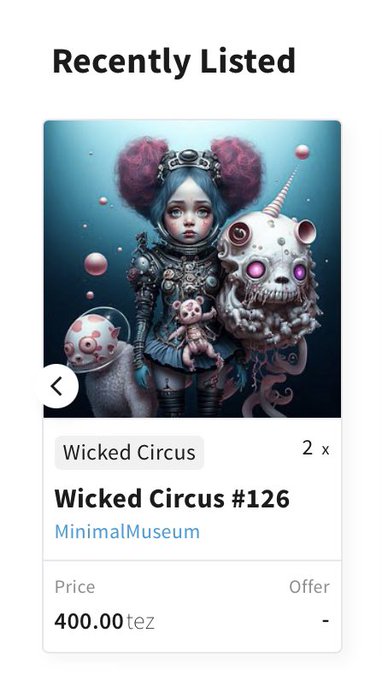Click the large pink bubble on the left
This screenshot has width=382, height=680.
coord(96,264)
